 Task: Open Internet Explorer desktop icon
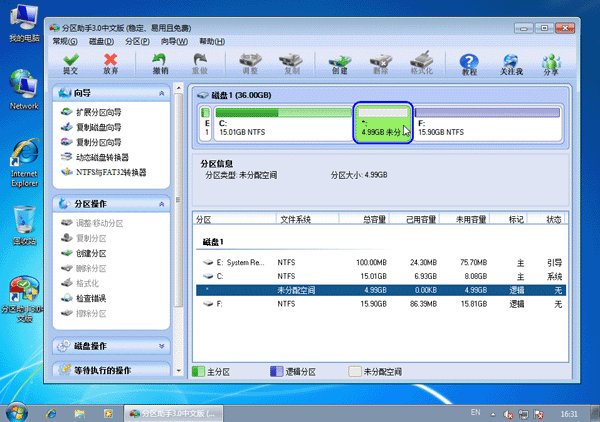(x=24, y=165)
